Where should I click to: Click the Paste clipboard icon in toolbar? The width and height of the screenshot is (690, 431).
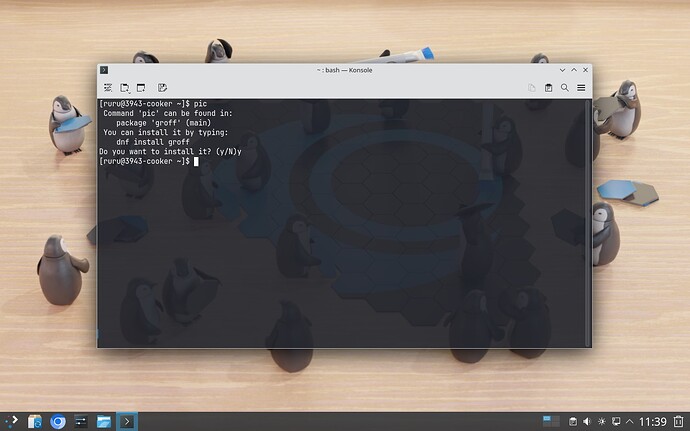(x=548, y=88)
